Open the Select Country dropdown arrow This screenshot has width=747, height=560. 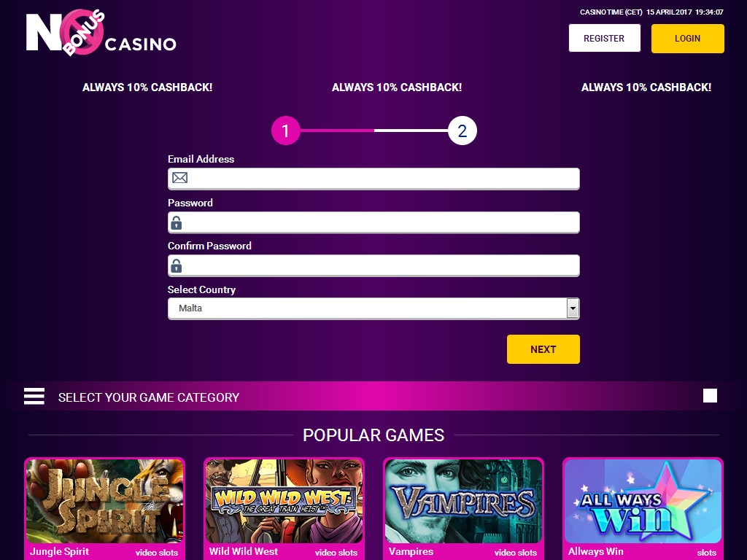point(573,308)
